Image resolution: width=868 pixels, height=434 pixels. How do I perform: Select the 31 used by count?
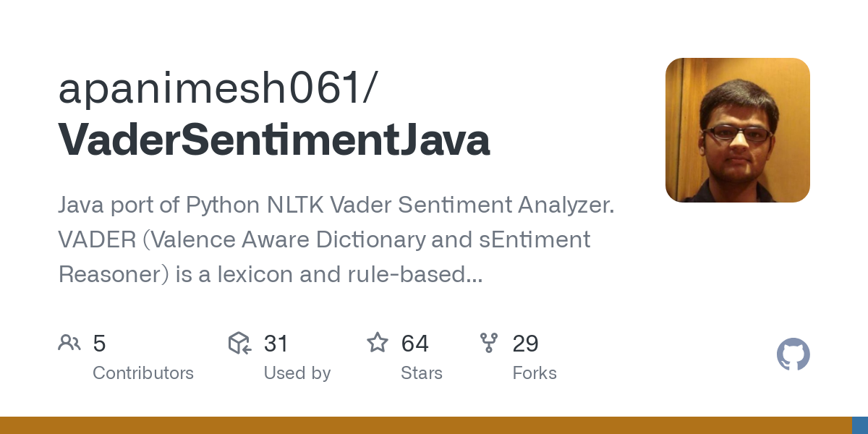276,344
